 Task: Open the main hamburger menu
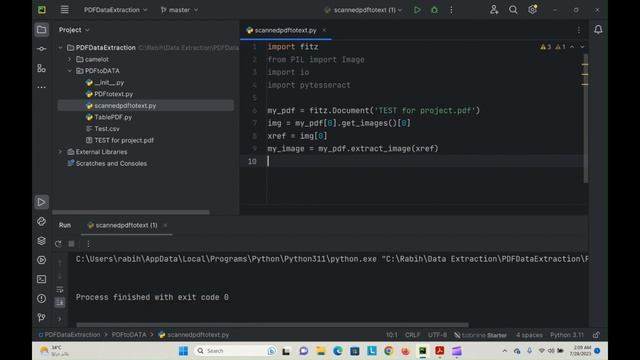pos(64,9)
